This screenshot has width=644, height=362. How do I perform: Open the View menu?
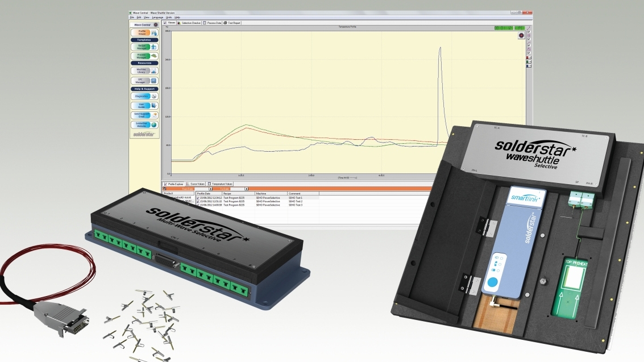(x=146, y=17)
